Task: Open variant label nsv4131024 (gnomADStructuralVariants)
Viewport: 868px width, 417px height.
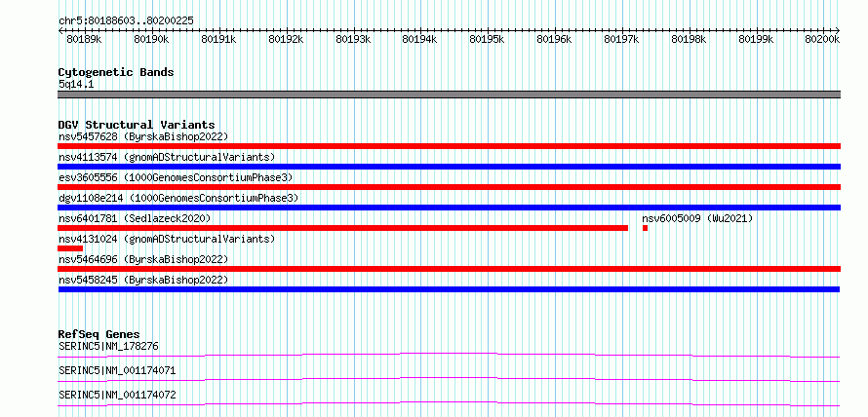Action: click(167, 239)
